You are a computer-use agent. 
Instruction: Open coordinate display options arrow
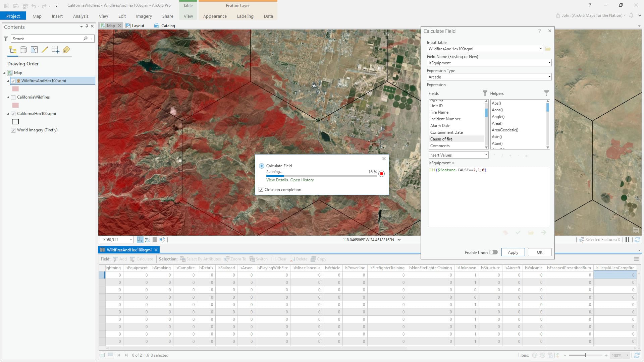point(399,240)
